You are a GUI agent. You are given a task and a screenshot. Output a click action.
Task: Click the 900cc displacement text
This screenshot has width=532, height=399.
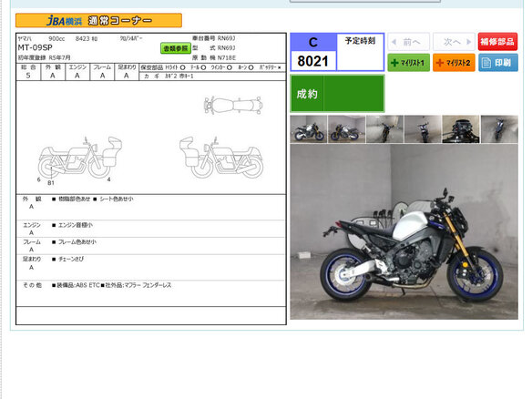coord(56,38)
